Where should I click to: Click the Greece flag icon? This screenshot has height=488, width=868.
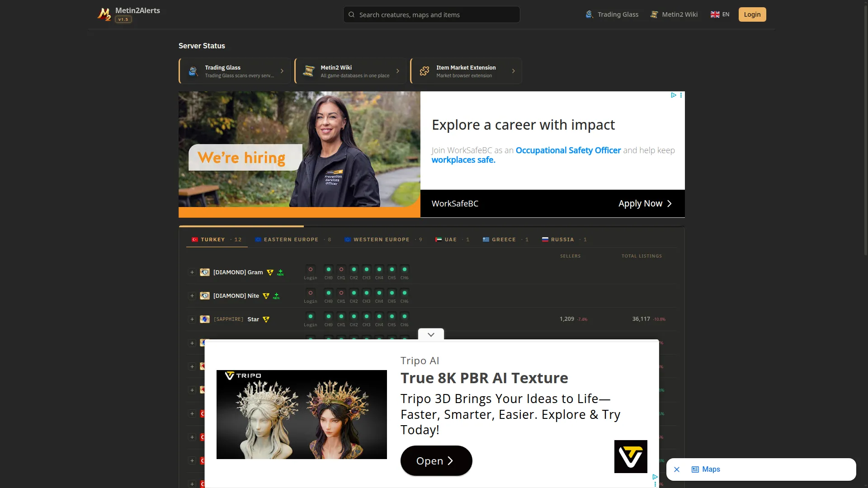[x=486, y=239]
